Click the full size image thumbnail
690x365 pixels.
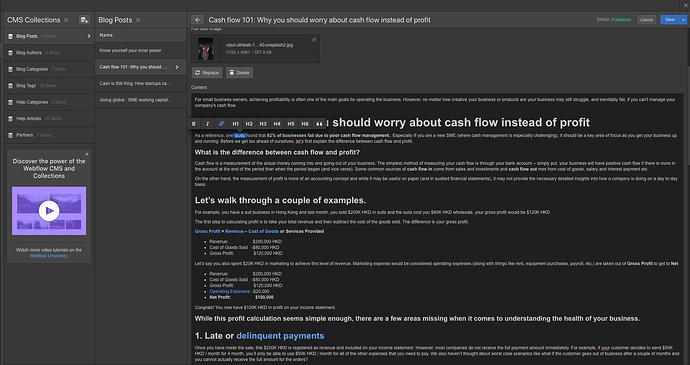[206, 48]
